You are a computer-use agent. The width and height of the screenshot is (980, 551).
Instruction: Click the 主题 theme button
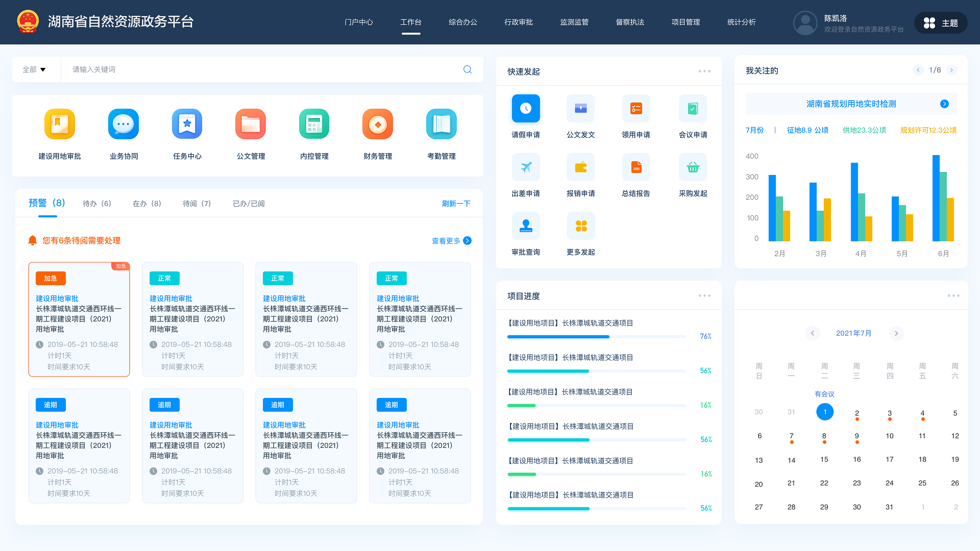coord(940,23)
